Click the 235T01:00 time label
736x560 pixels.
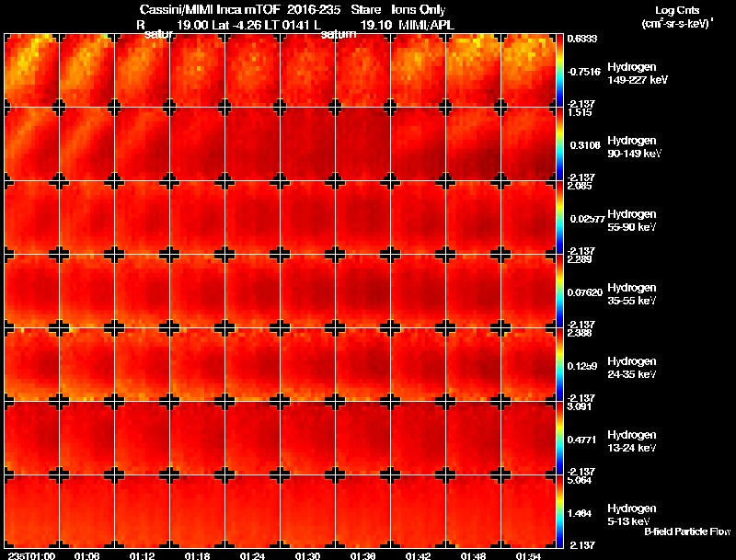pos(31,556)
